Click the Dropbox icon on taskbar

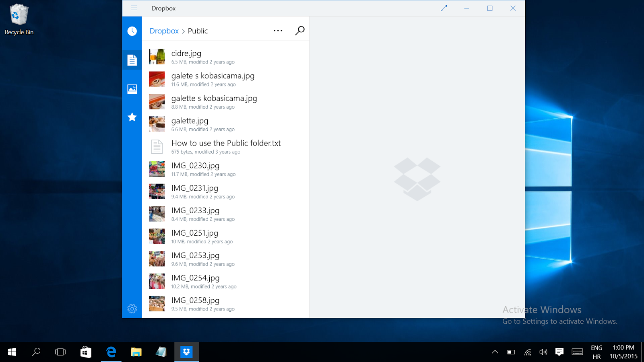[x=186, y=352]
